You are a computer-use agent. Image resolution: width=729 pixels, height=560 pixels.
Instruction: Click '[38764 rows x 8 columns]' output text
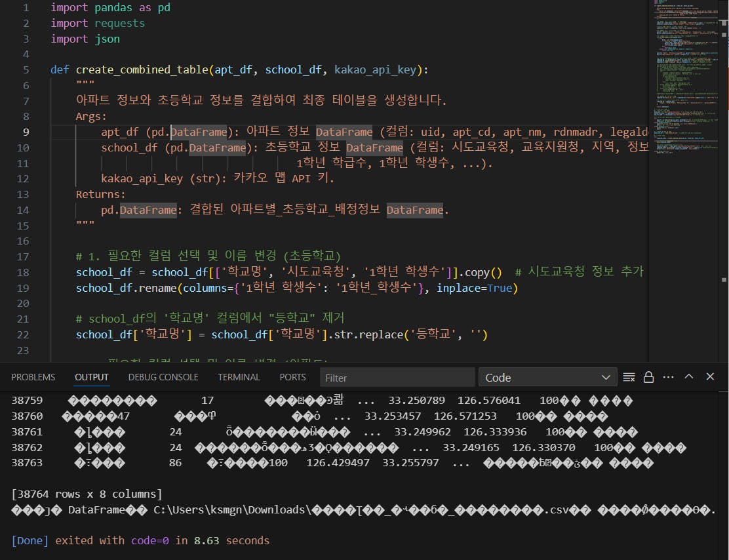pos(87,494)
